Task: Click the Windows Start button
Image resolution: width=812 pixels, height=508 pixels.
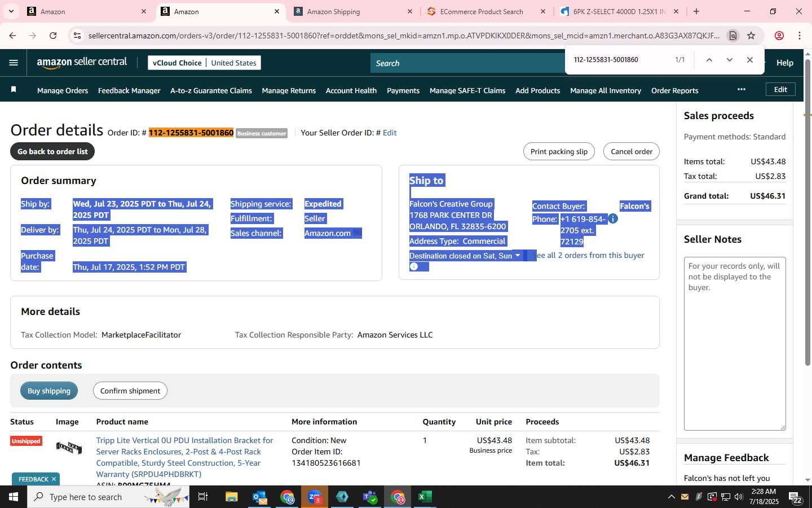Action: click(14, 497)
